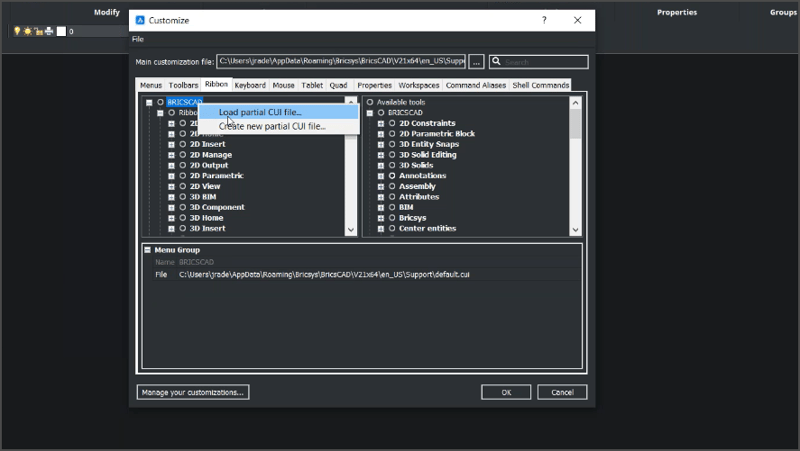Select Available tools root item
Screen dimensions: 800x451
tap(401, 102)
